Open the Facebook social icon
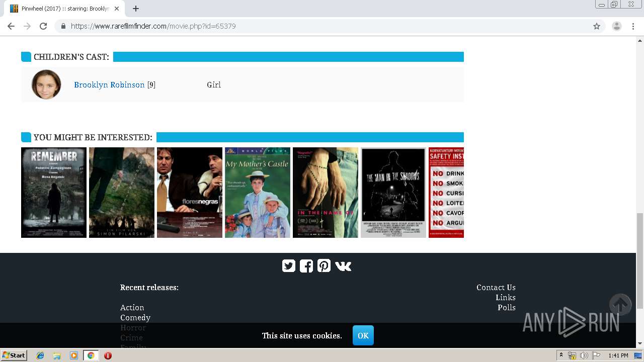Viewport: 644px width, 362px height. point(306,266)
